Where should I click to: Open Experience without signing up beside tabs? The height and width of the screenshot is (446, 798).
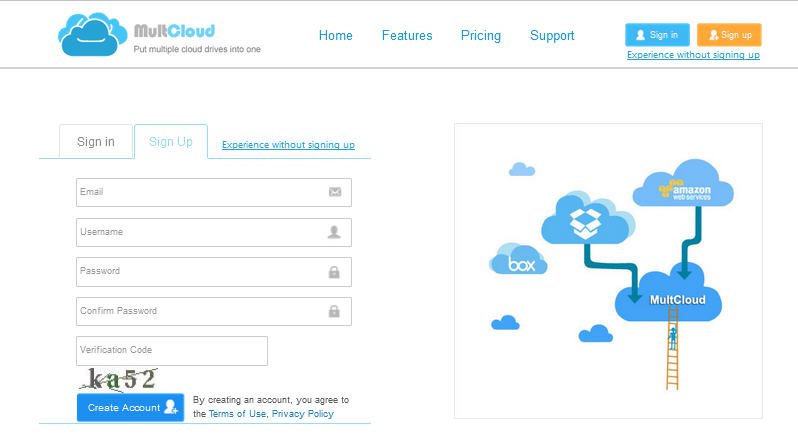(x=288, y=145)
